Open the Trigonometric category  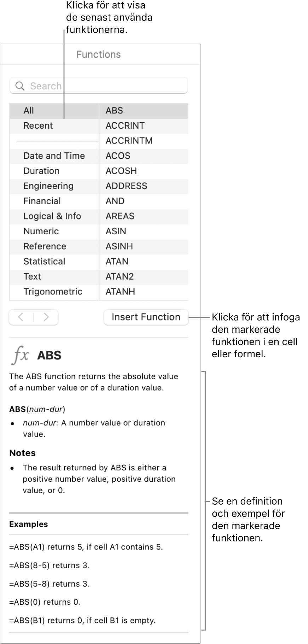point(53,292)
